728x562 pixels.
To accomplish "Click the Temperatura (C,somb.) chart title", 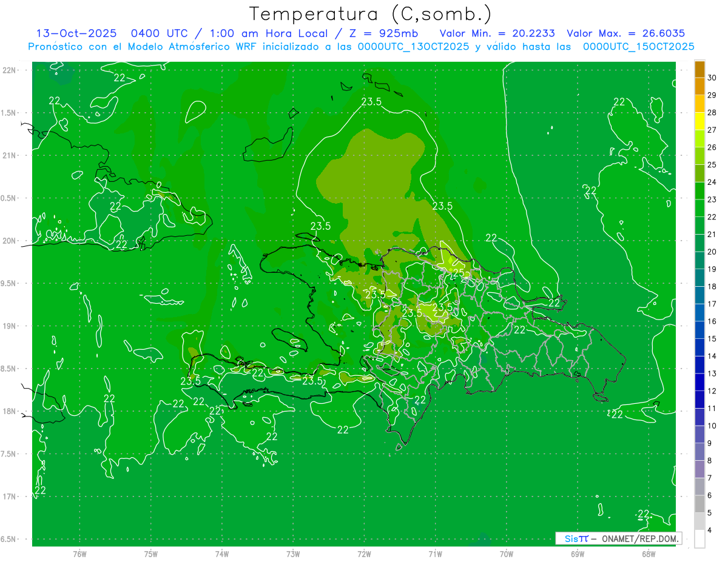I will coord(370,14).
